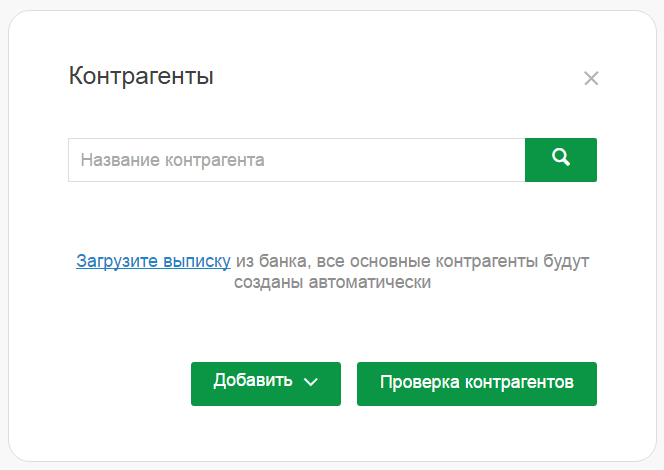Expand the Добавить dropdown chevron
Screen dimensions: 664x470
(310, 382)
